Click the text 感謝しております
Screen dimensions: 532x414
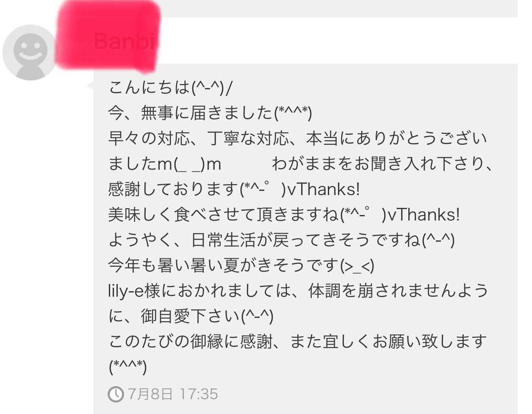click(x=174, y=189)
